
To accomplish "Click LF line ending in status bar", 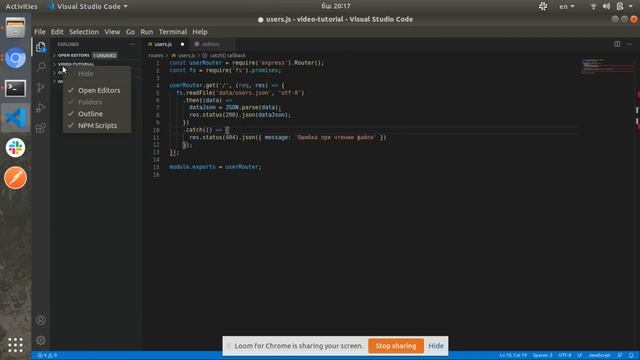I will click(580, 356).
